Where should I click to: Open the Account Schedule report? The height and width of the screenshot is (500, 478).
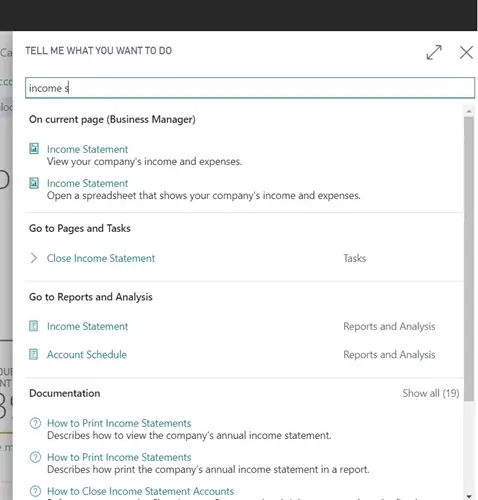[87, 354]
